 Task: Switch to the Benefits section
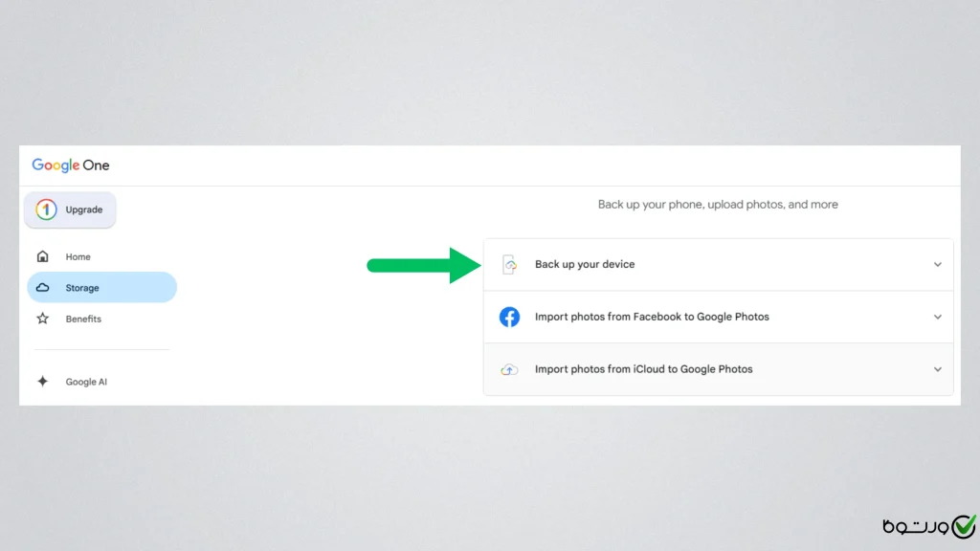click(x=83, y=319)
